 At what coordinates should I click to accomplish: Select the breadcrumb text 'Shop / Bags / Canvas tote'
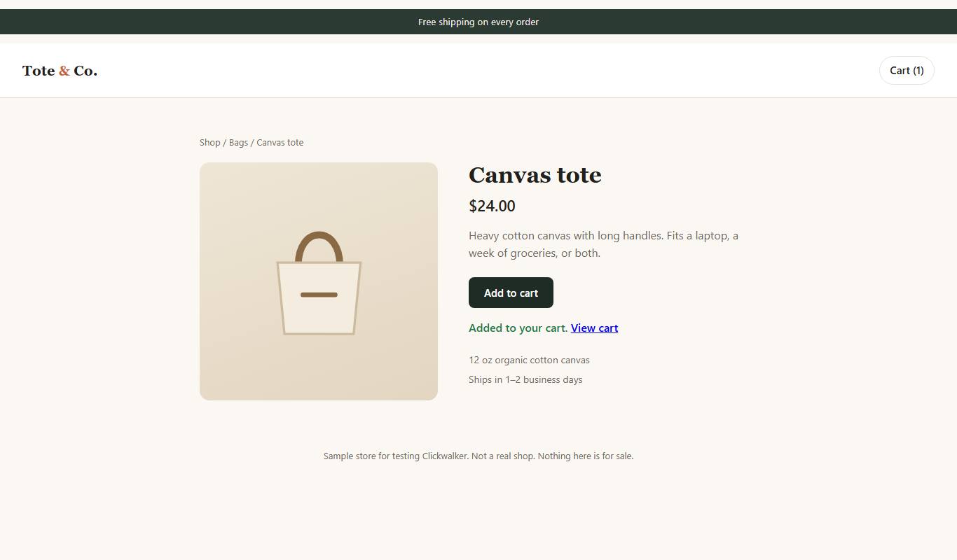pyautogui.click(x=252, y=142)
